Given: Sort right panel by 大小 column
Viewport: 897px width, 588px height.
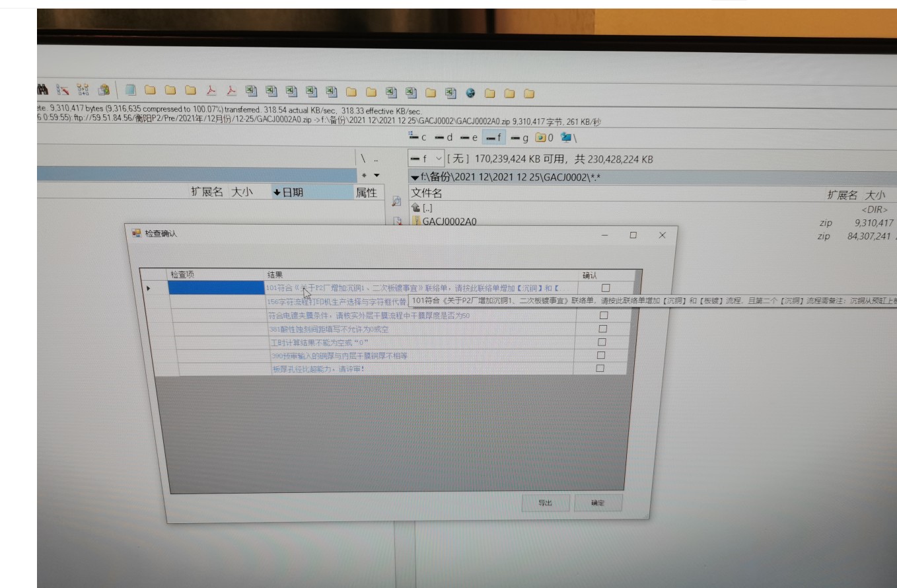Looking at the screenshot, I should [x=875, y=195].
